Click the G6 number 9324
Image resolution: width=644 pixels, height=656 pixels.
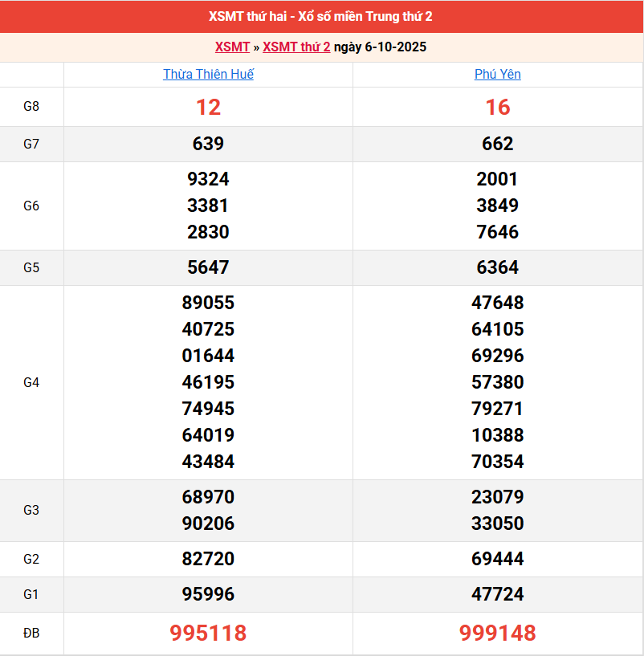[208, 179]
